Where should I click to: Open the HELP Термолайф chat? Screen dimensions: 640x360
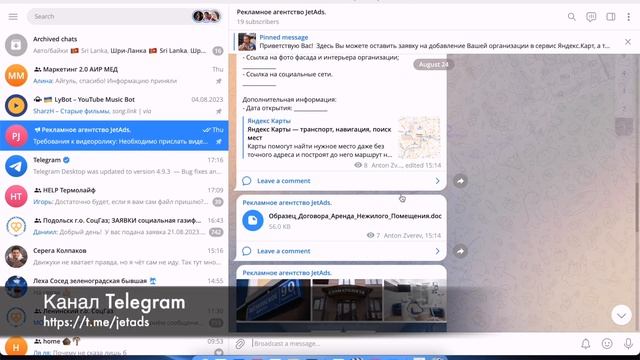click(x=114, y=196)
